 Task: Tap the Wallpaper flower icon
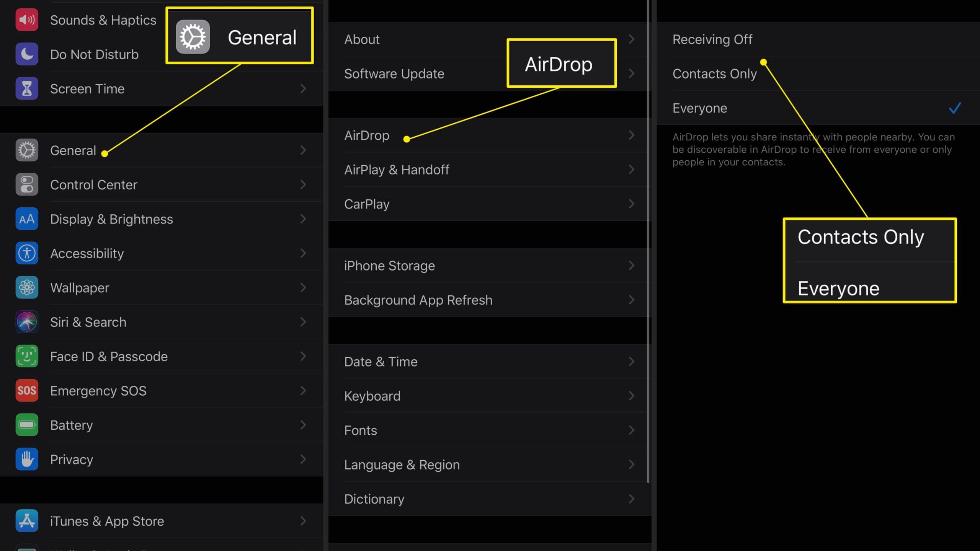[27, 288]
